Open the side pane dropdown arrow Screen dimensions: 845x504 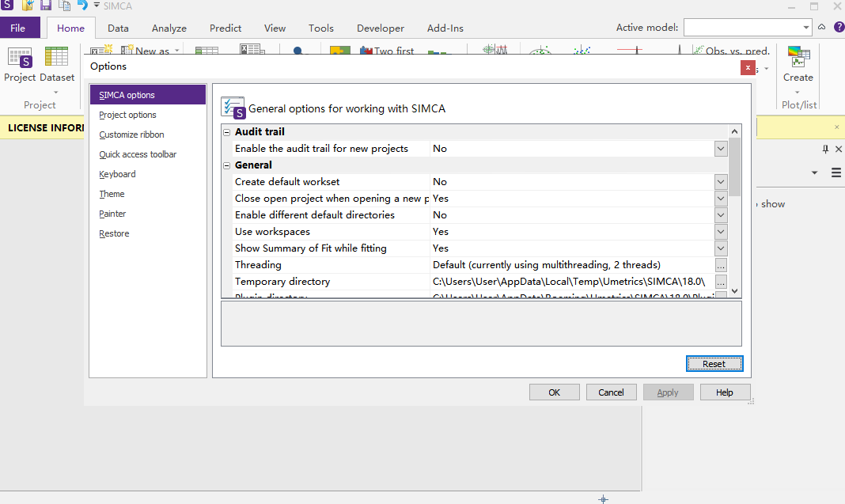[814, 172]
